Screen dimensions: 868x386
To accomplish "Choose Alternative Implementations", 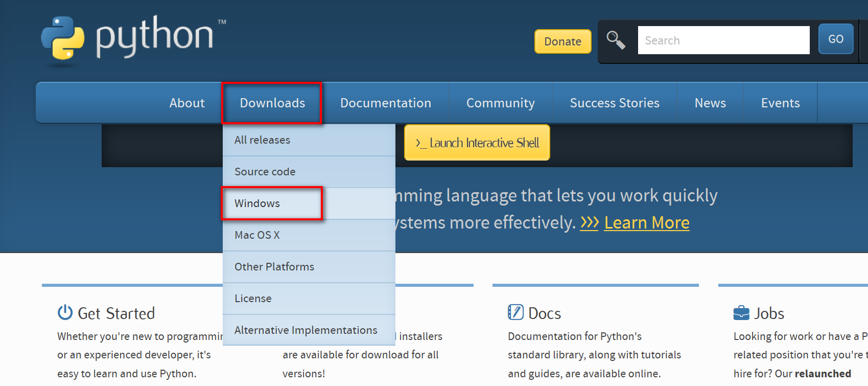I will (x=309, y=330).
